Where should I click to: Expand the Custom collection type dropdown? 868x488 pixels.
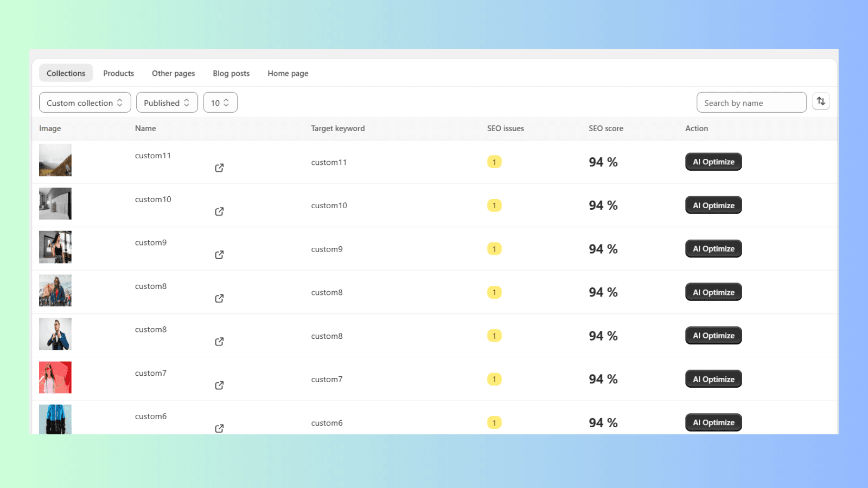85,102
